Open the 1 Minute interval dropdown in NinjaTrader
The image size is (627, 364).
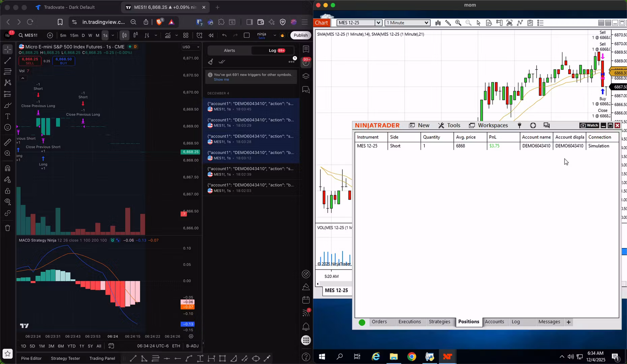pyautogui.click(x=426, y=23)
